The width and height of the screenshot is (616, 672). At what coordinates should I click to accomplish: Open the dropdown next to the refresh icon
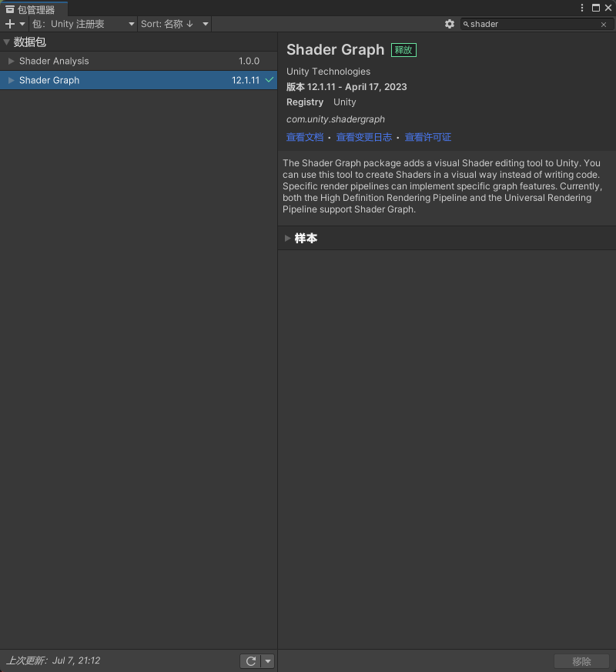tap(266, 660)
